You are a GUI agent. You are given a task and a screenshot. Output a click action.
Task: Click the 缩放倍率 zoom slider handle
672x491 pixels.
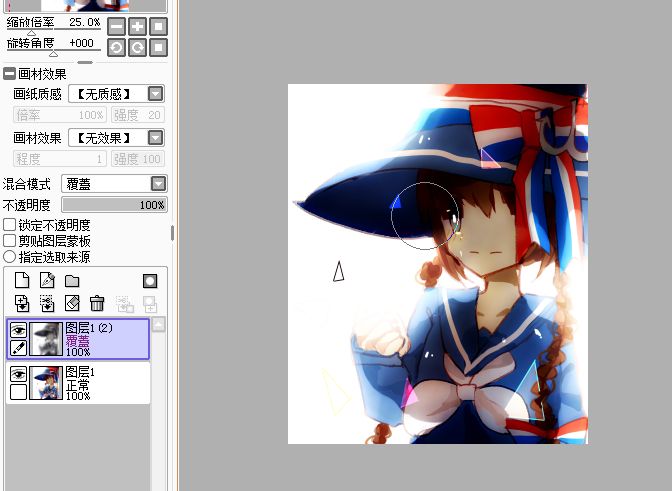click(31, 33)
